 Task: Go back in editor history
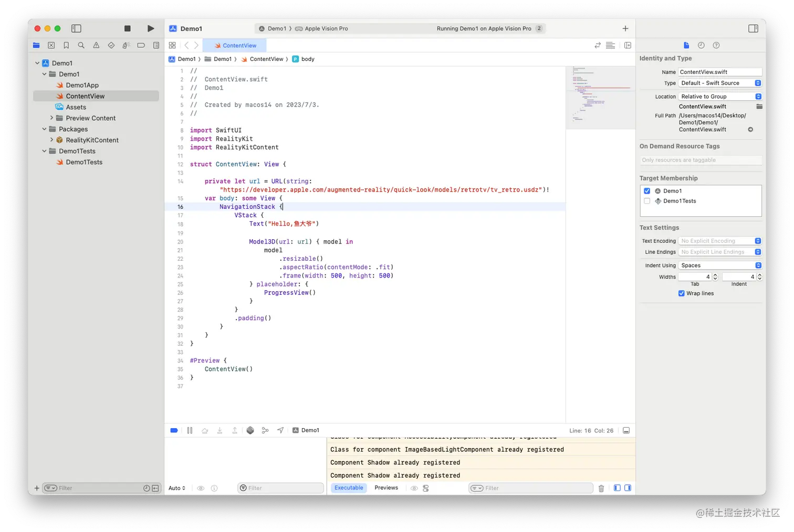pos(186,46)
